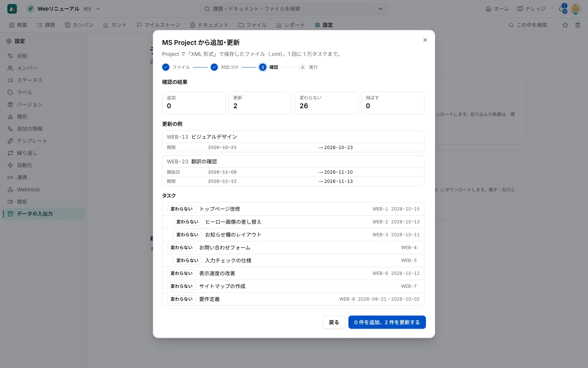Click the search field for issues and documents
This screenshot has height=368, width=588.
tap(294, 9)
